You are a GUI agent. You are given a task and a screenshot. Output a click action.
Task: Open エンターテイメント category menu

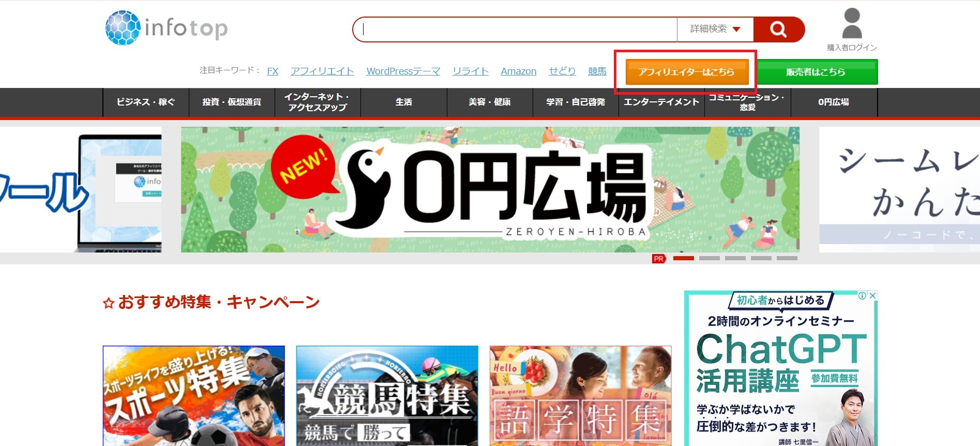click(x=661, y=102)
